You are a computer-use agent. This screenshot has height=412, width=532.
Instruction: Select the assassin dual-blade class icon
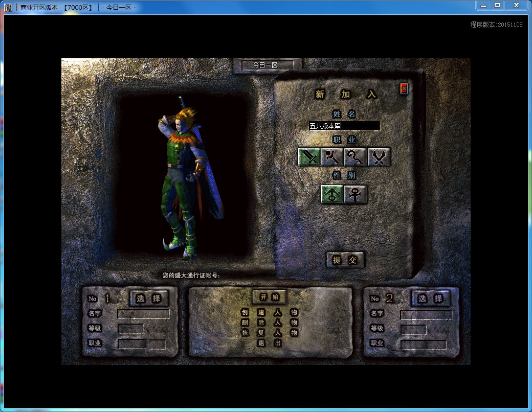coord(379,156)
